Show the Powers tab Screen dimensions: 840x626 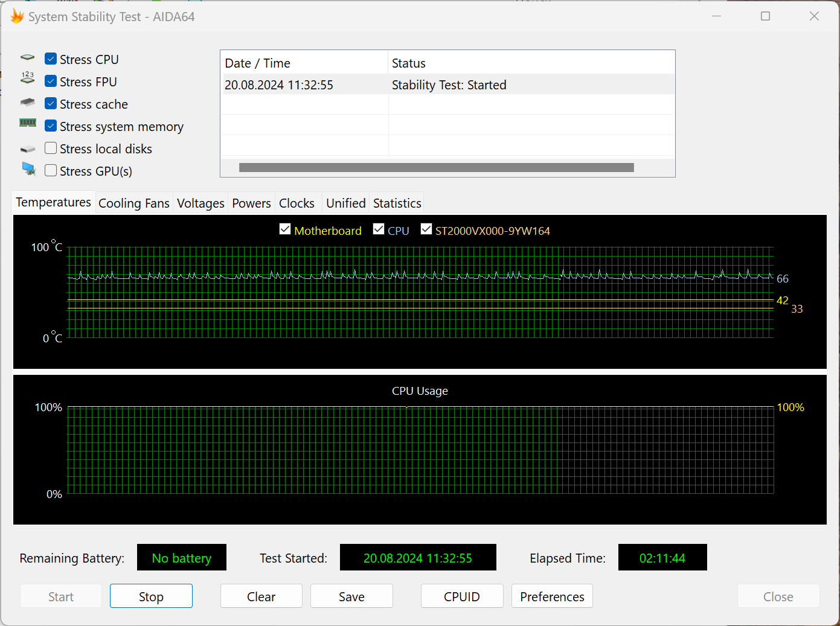pos(251,203)
